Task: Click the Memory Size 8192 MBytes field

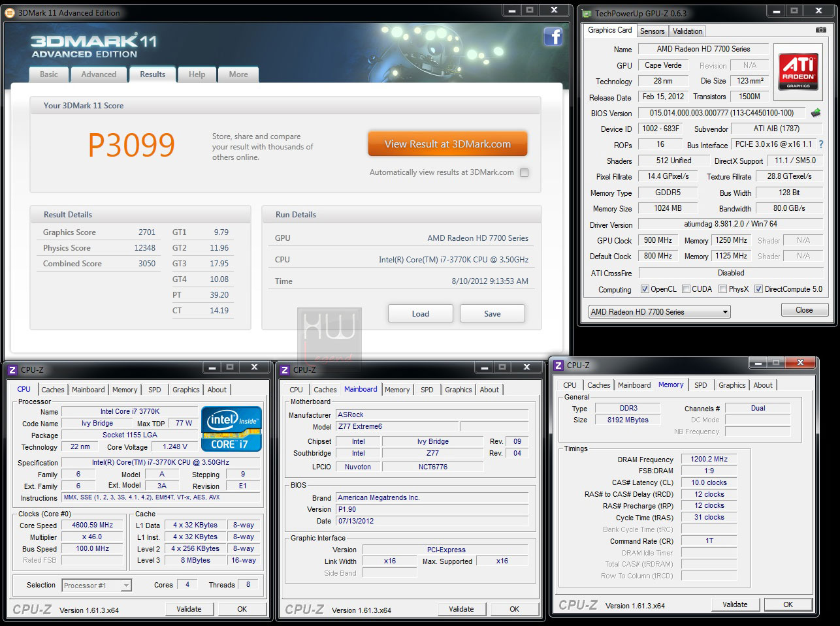Action: coord(628,420)
